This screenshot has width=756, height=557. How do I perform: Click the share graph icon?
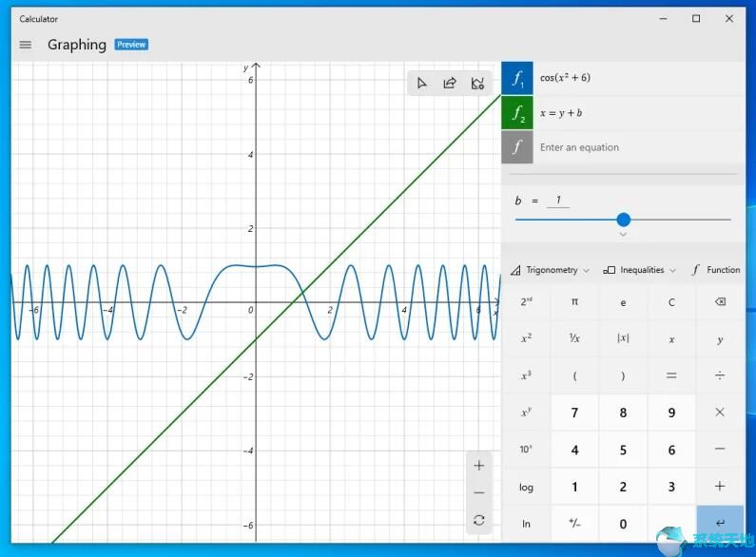coord(450,84)
